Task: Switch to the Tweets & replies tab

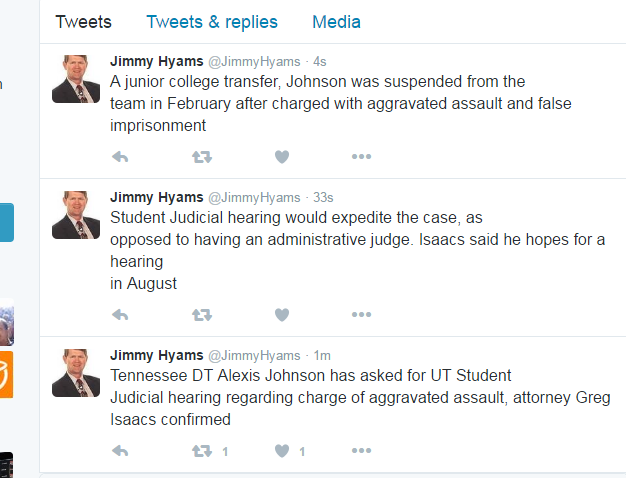Action: pos(212,22)
